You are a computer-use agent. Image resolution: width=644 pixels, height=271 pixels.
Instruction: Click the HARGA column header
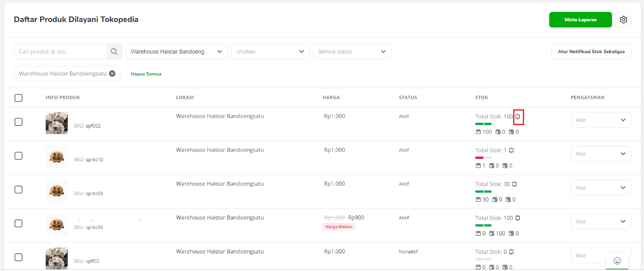point(331,98)
